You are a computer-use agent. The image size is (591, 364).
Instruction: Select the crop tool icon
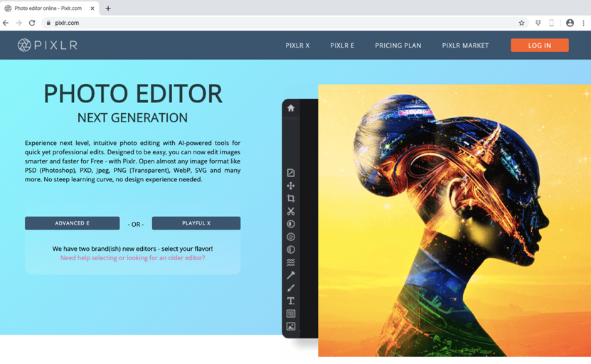[x=291, y=198]
